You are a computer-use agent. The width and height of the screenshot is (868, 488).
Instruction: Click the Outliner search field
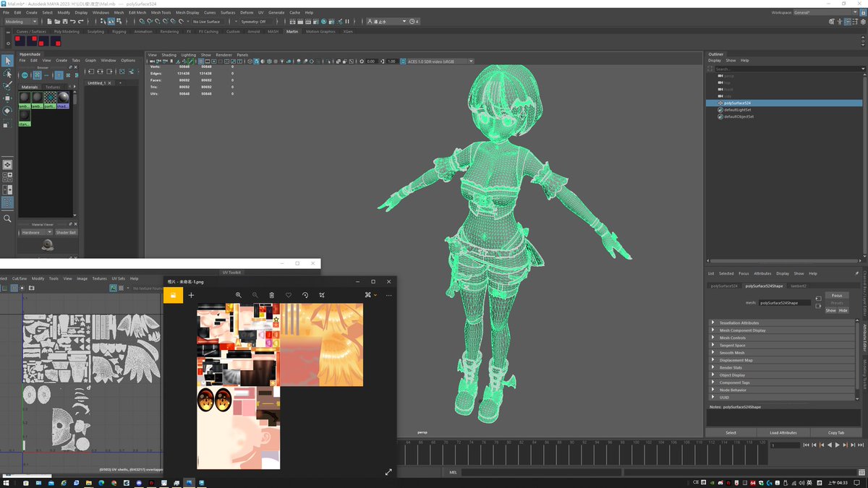[x=788, y=69]
